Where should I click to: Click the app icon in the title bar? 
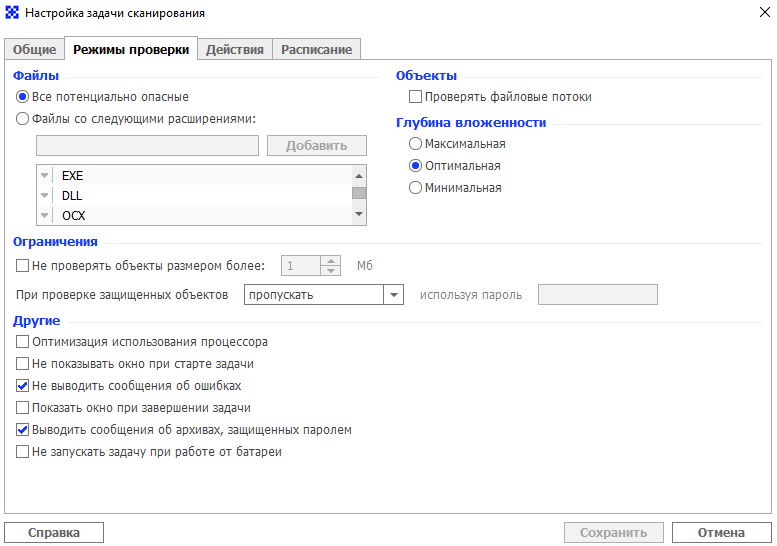[12, 12]
